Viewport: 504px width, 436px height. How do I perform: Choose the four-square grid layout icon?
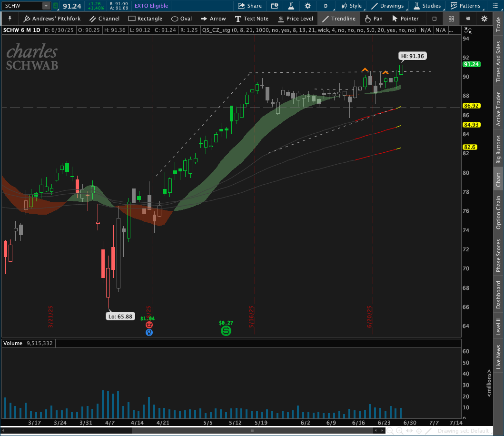pos(451,19)
